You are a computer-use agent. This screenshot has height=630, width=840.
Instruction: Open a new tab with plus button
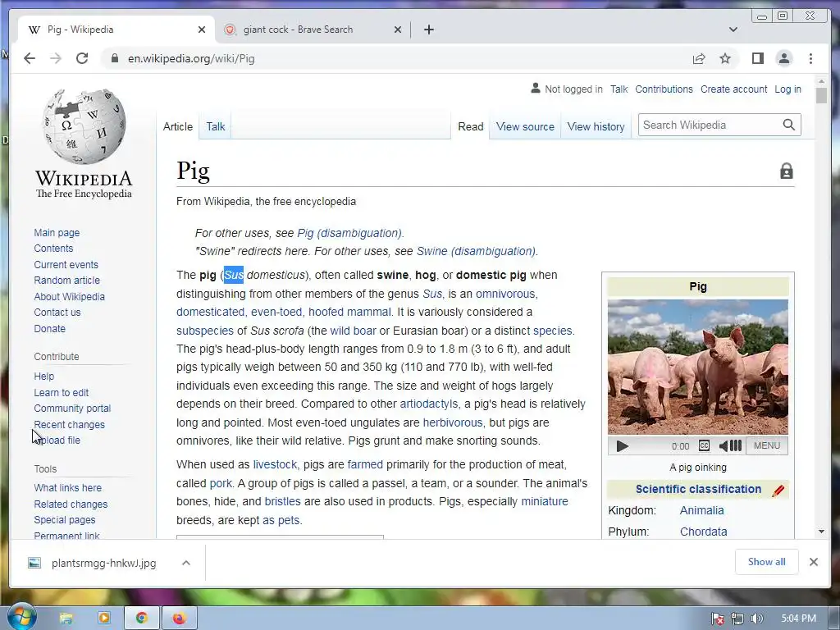point(428,30)
